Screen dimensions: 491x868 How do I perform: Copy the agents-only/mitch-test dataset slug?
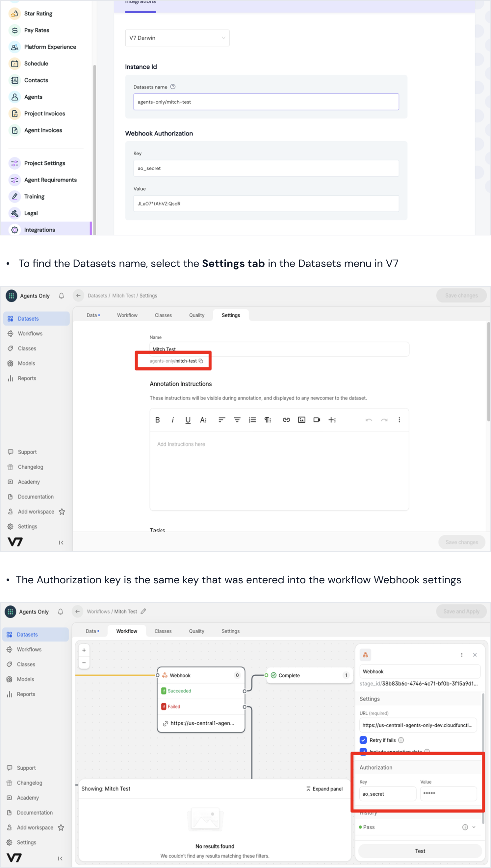click(x=201, y=361)
